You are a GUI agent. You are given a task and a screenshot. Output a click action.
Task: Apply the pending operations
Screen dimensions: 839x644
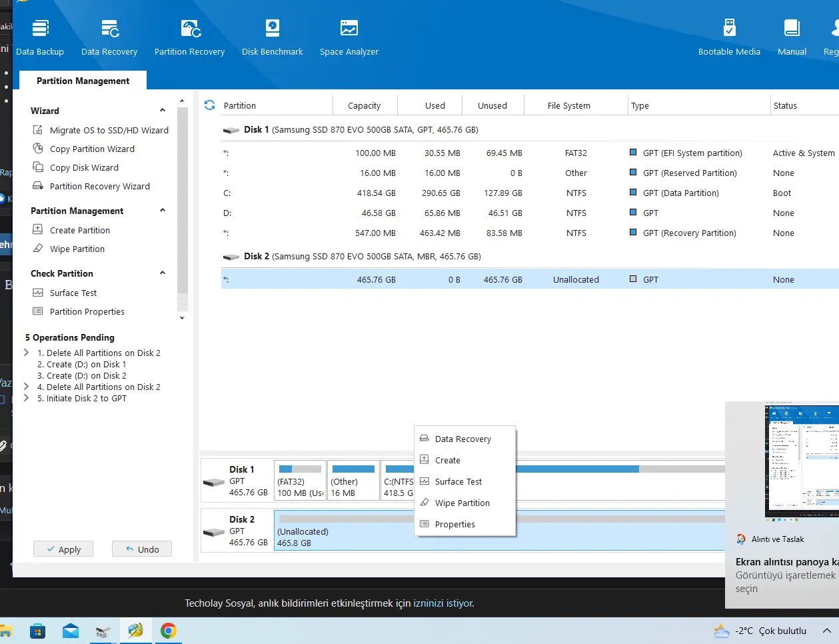click(63, 549)
